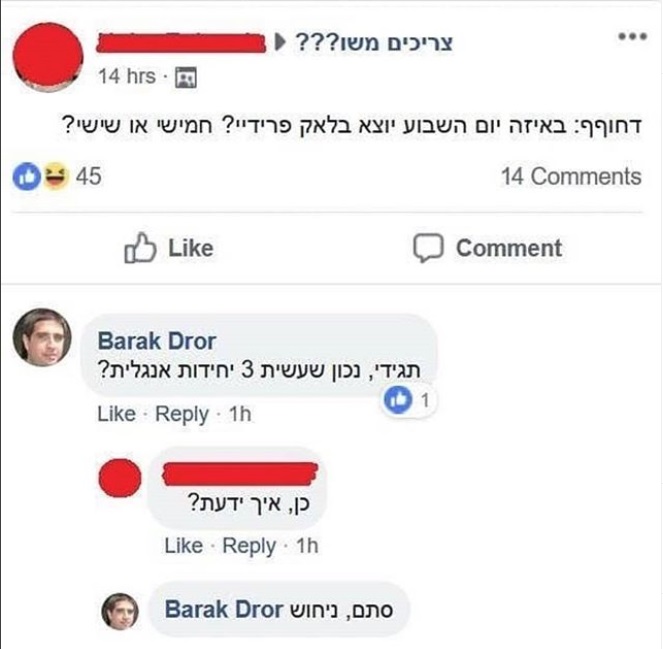Reply to the redacted user's comment
663x649 pixels.
click(x=249, y=546)
